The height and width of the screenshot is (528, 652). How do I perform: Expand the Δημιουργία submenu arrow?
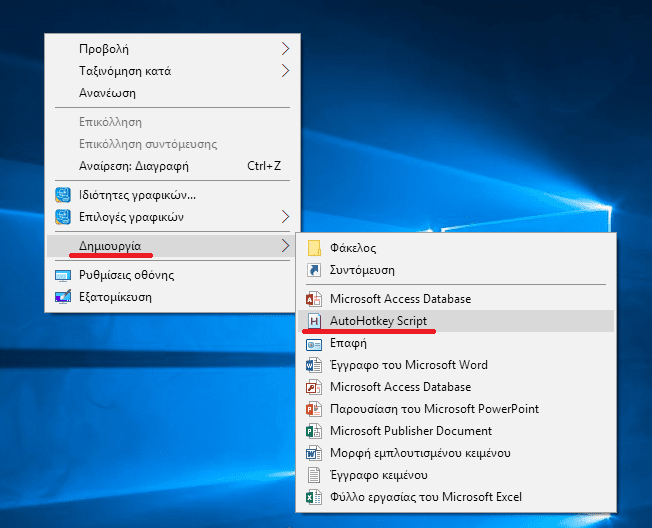pos(285,246)
